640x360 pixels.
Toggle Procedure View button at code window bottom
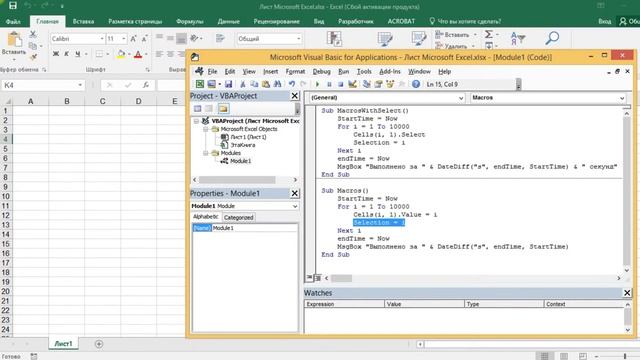pyautogui.click(x=309, y=278)
